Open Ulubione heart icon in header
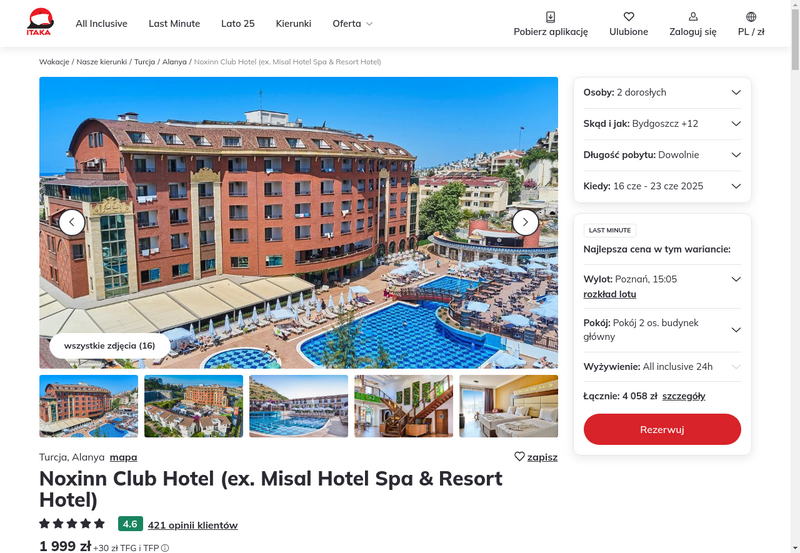The image size is (800, 553). pyautogui.click(x=629, y=17)
